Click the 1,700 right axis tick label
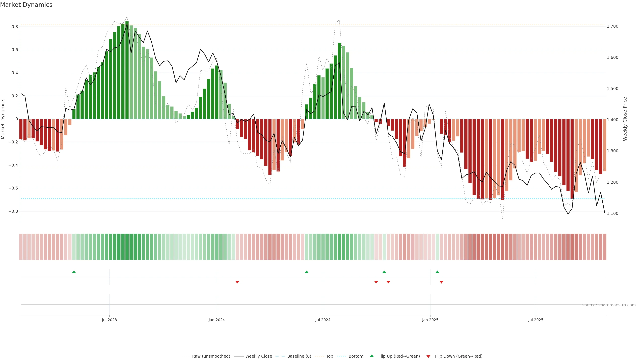Viewport: 644px width, 362px height. coord(612,26)
